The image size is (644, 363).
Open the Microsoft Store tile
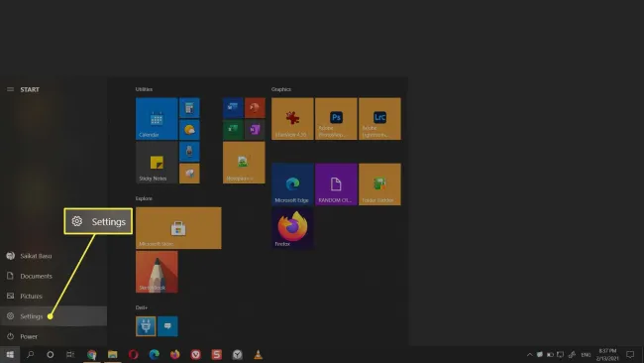(x=178, y=228)
